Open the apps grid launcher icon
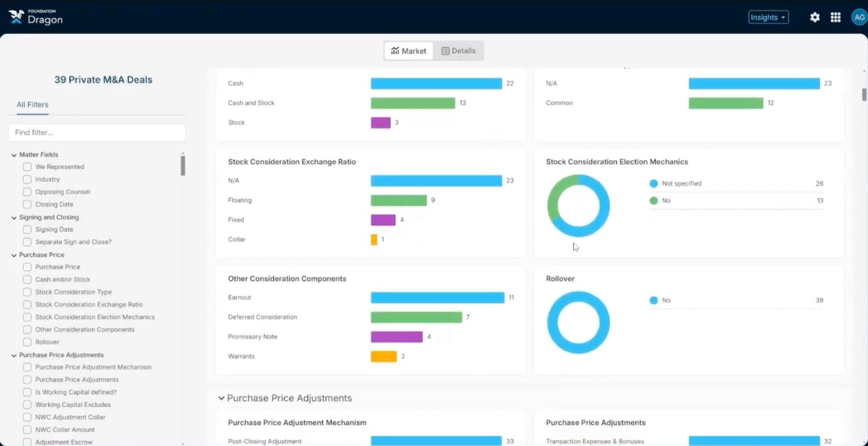The width and height of the screenshot is (868, 446). 835,17
